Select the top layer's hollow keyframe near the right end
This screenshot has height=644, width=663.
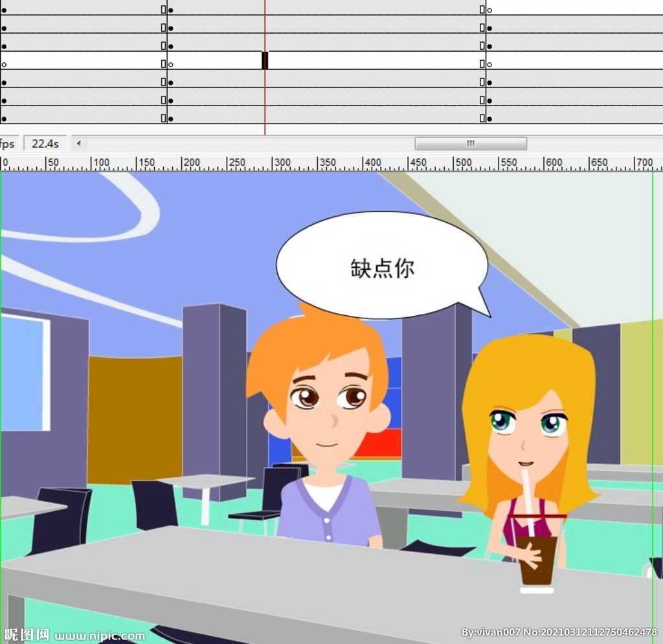pos(489,10)
